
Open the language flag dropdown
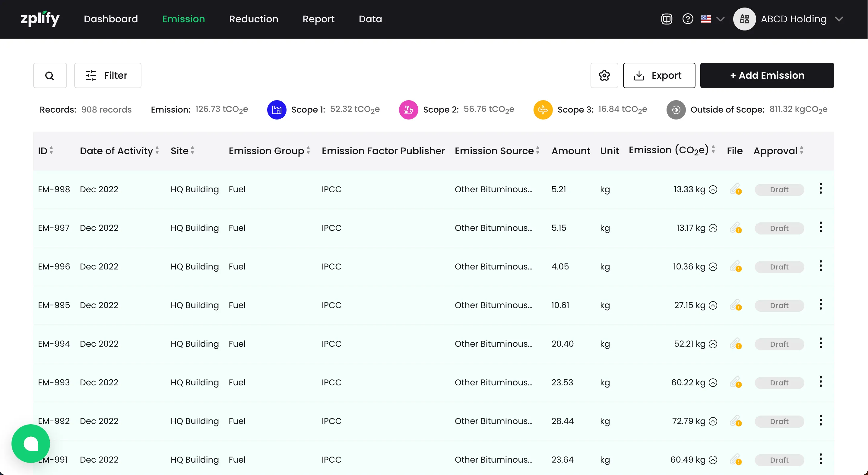tap(712, 19)
